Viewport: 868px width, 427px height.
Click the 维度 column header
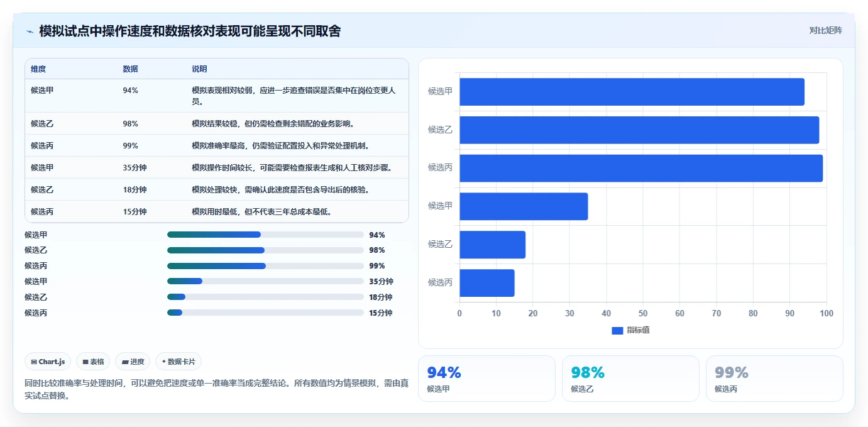[x=38, y=69]
